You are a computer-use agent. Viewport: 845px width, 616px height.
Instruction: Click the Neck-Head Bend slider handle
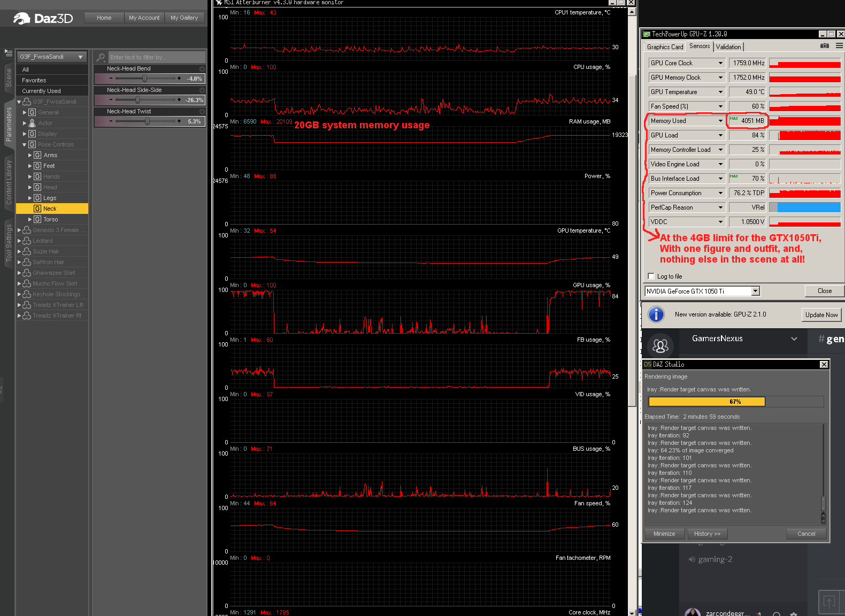point(144,78)
